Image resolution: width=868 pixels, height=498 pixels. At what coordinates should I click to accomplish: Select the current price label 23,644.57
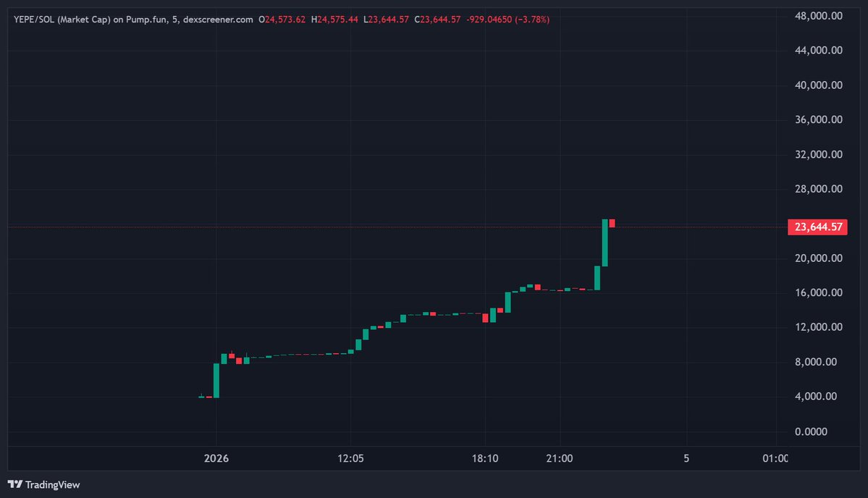pyautogui.click(x=817, y=227)
